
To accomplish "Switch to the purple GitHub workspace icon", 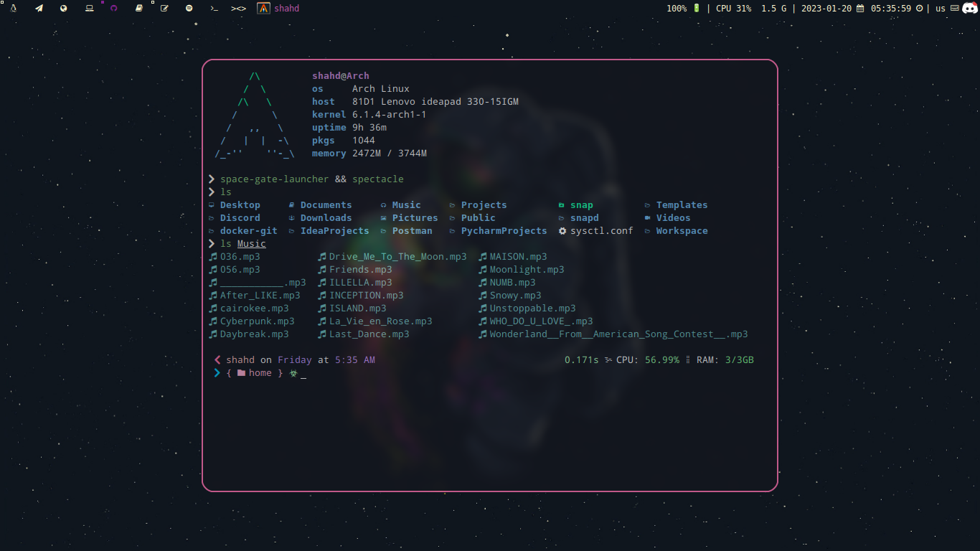I will click(113, 9).
